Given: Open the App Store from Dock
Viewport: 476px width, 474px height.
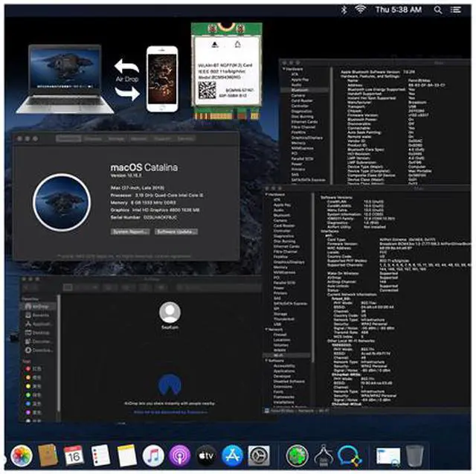Looking at the screenshot, I should tap(232, 455).
